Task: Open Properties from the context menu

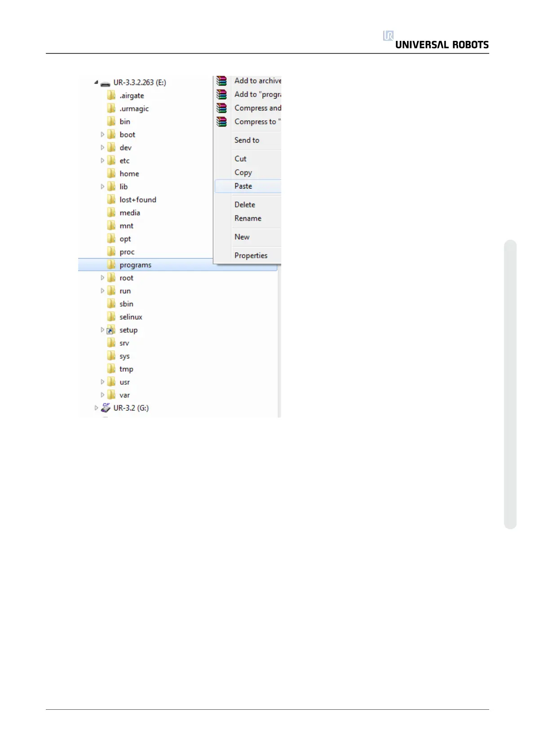Action: [248, 255]
